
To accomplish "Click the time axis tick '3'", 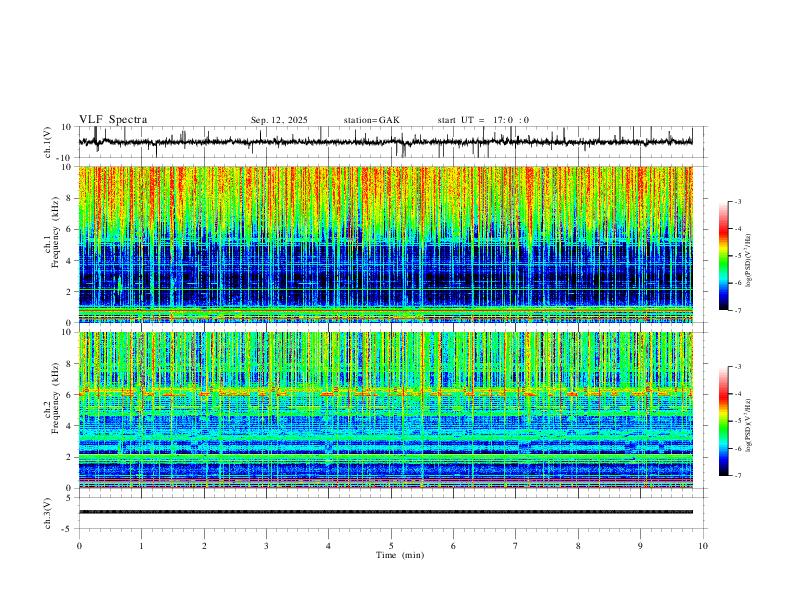I will click(266, 546).
